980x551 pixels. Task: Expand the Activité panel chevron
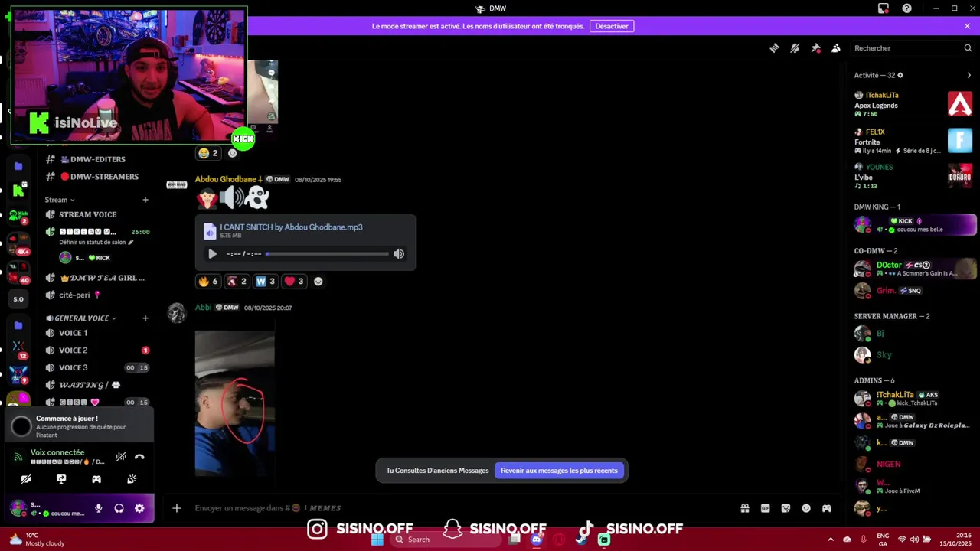tap(969, 75)
